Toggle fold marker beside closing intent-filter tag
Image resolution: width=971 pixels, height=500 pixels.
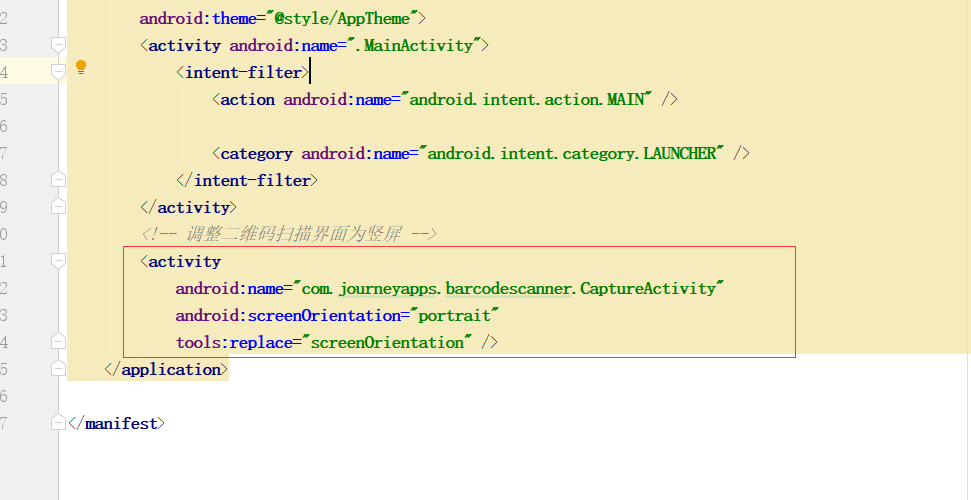[x=58, y=180]
